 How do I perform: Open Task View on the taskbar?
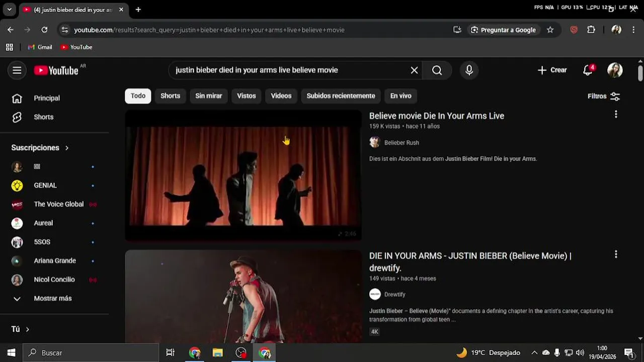(171, 353)
